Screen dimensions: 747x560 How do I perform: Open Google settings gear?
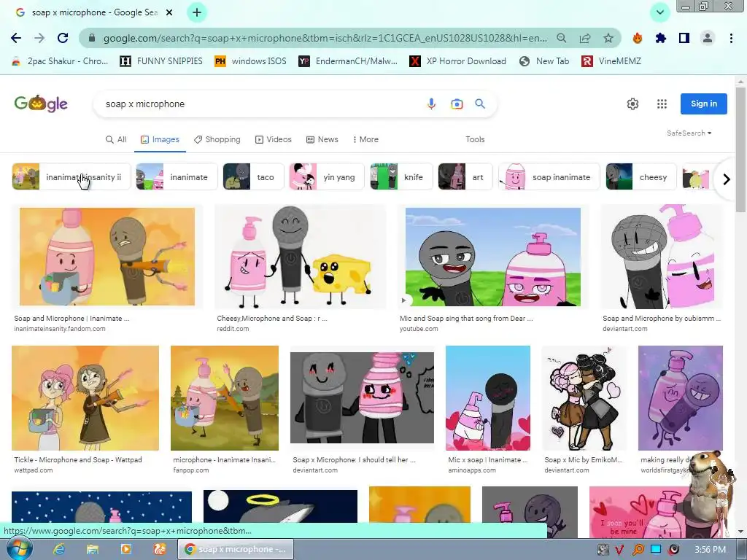pyautogui.click(x=632, y=104)
